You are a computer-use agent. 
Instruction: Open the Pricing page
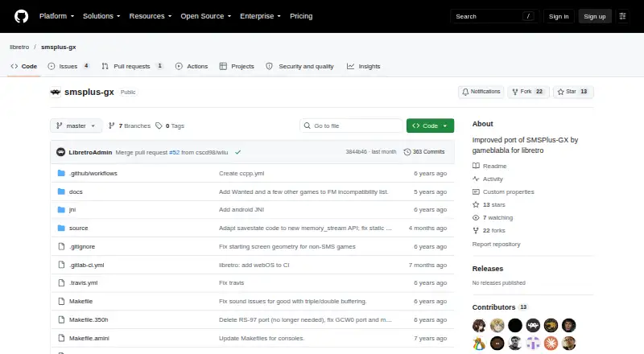pyautogui.click(x=301, y=16)
